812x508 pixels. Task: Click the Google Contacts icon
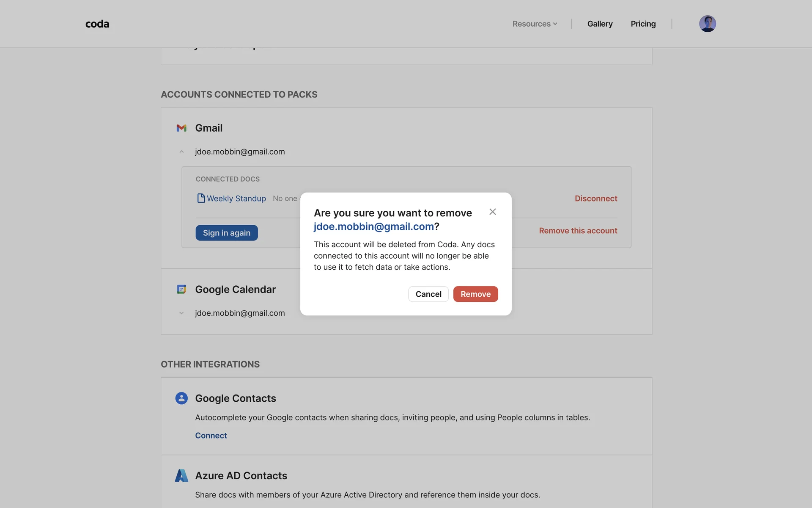181,398
